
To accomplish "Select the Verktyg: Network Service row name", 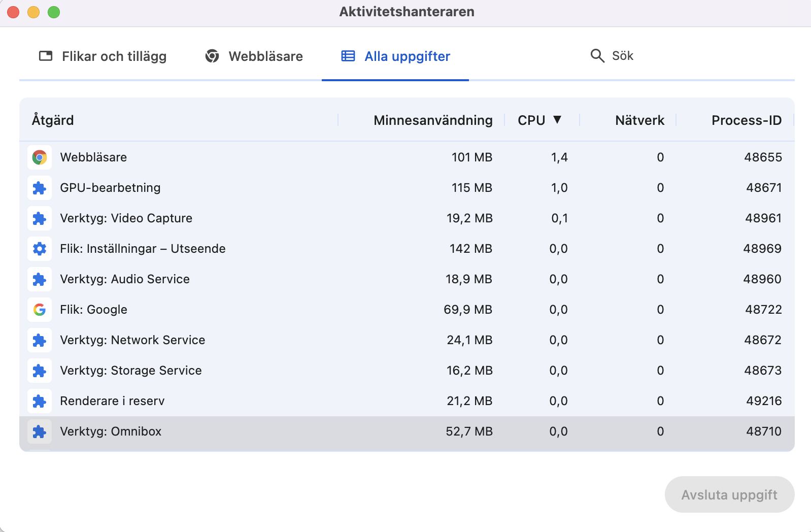I will coord(132,340).
